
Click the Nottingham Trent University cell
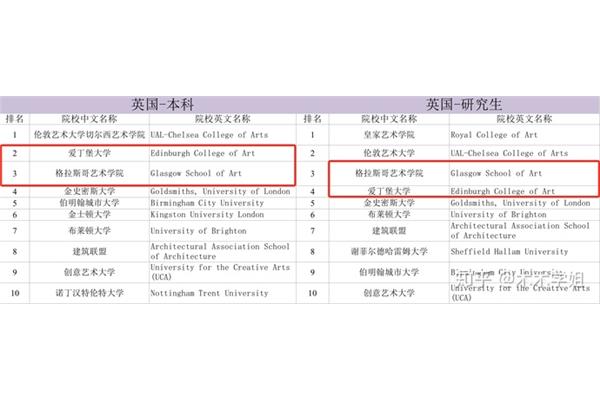[x=209, y=293]
